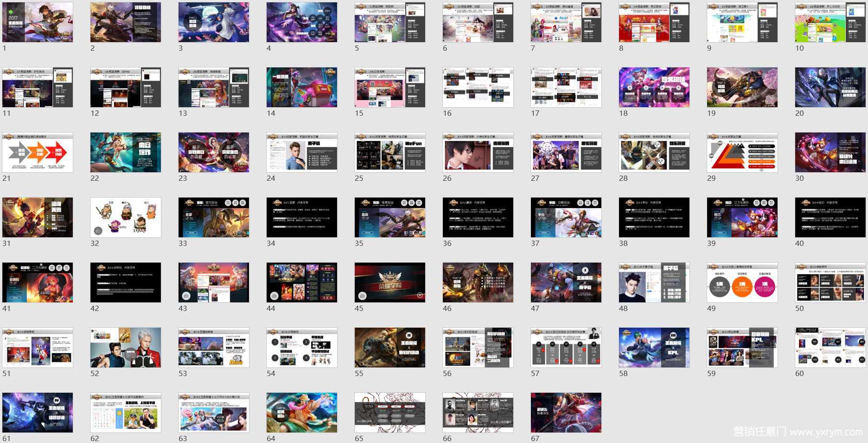Viewport: 868px width, 443px height.
Task: Select slide 17 thumbnail
Action: [566, 87]
